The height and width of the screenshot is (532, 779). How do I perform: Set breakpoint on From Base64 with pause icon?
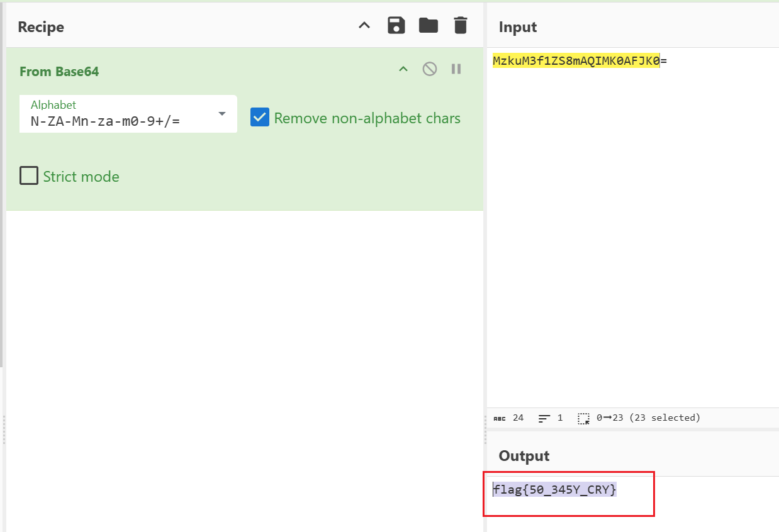point(456,69)
